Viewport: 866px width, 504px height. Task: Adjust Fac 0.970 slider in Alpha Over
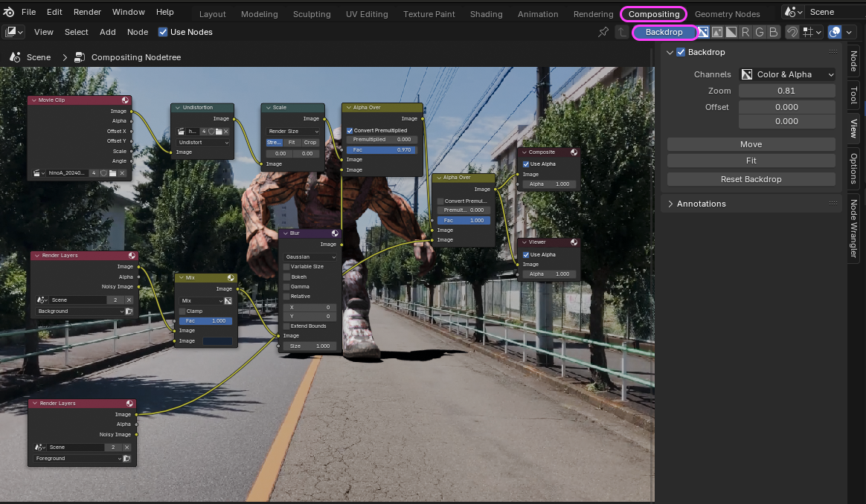click(381, 150)
